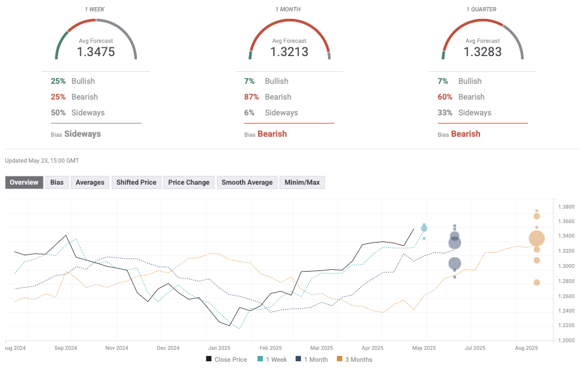588x370 pixels.
Task: Show the Shifted Price view
Action: 136,182
